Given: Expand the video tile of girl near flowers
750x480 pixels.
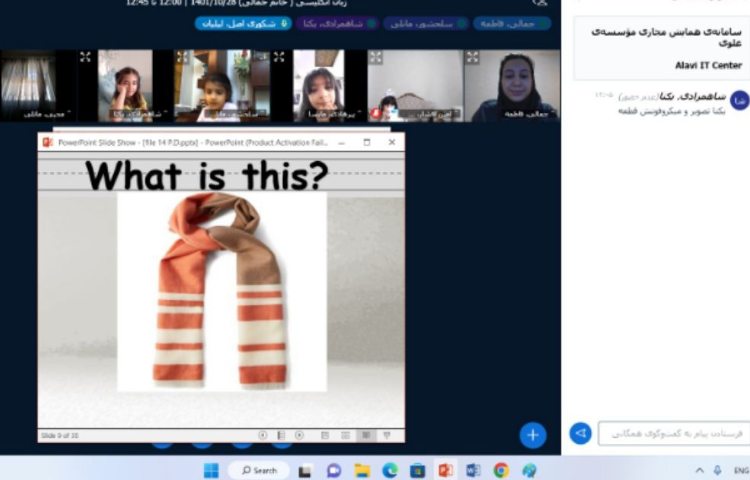Looking at the screenshot, I should tap(182, 57).
